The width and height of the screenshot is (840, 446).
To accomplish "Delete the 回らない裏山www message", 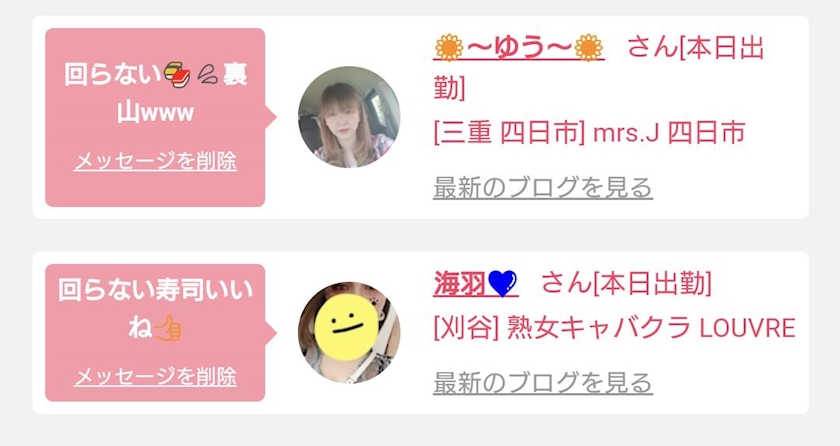I will tap(155, 161).
